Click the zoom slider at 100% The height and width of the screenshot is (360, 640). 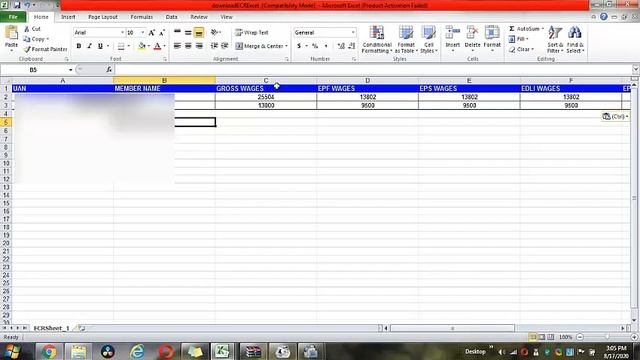[x=607, y=337]
